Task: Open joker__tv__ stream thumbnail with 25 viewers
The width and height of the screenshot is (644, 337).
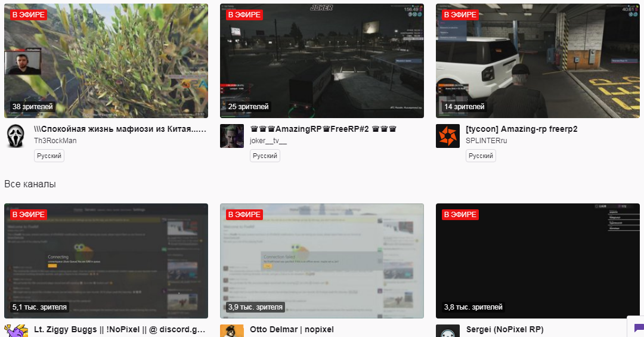Action: pos(322,61)
